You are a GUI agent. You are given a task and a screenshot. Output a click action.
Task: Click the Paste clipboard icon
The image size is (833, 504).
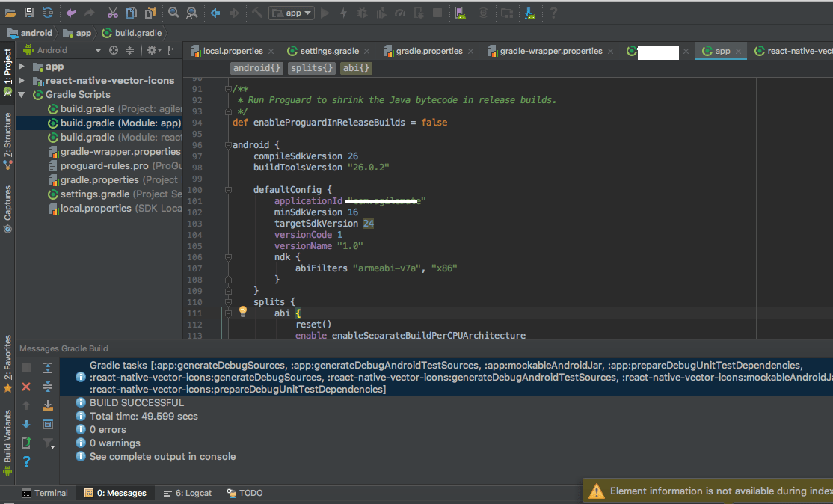click(x=150, y=13)
